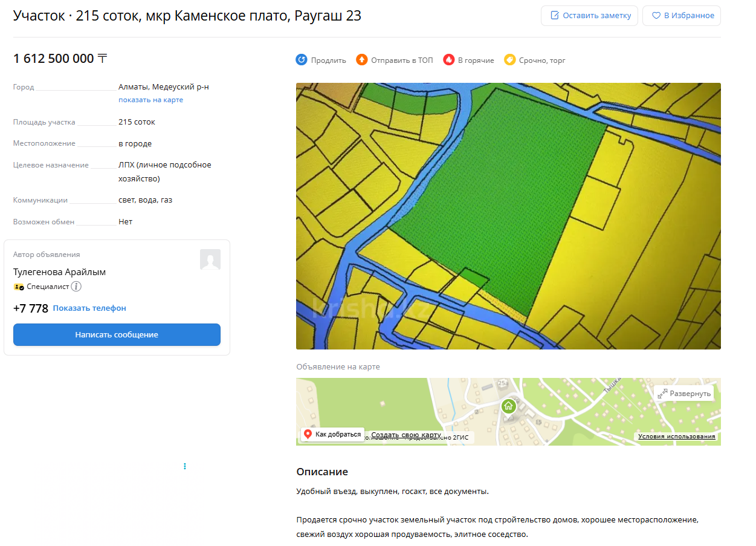
Task: Open 'показать на карте' link
Action: pos(150,100)
